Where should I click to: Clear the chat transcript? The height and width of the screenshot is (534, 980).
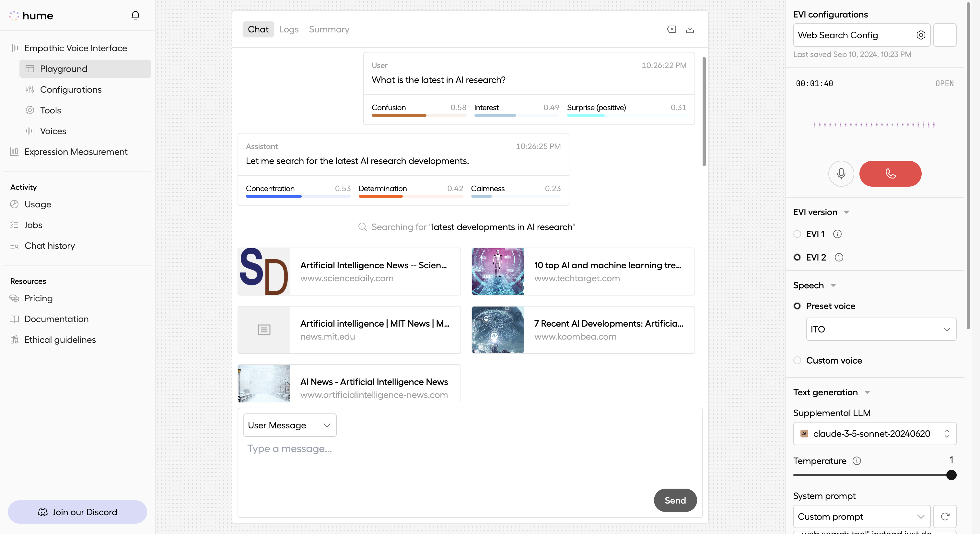pos(671,29)
